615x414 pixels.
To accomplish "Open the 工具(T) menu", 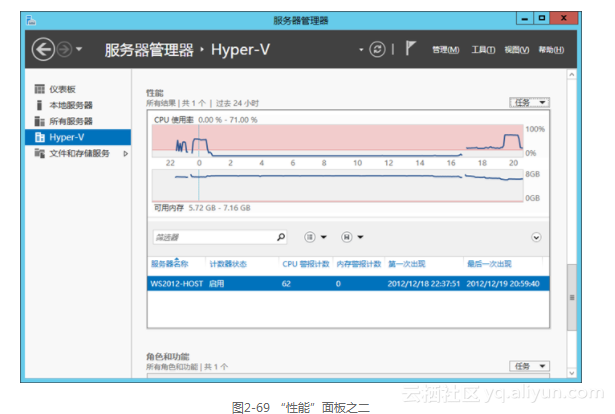I will (x=483, y=50).
